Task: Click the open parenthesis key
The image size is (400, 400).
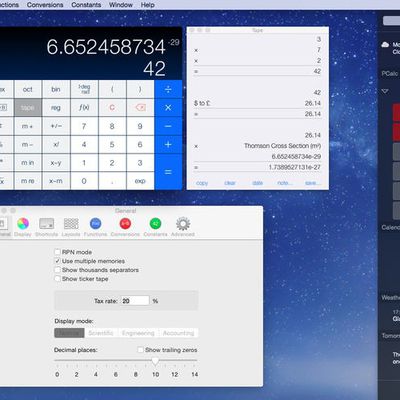Action: (x=112, y=89)
